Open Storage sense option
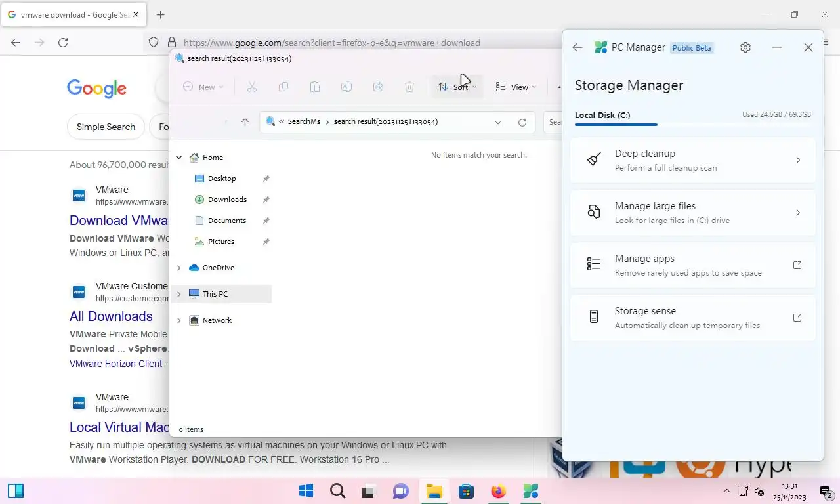 (693, 318)
